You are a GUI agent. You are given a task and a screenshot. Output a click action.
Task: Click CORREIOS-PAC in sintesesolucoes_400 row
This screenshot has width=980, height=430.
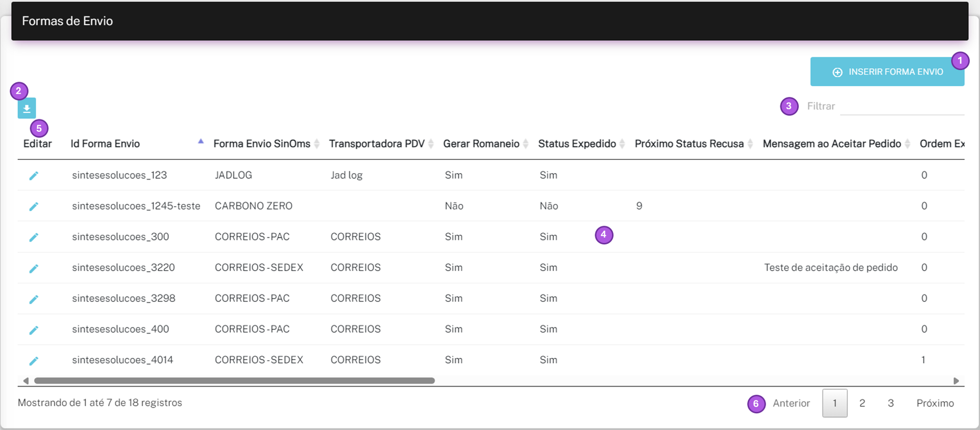tap(252, 329)
